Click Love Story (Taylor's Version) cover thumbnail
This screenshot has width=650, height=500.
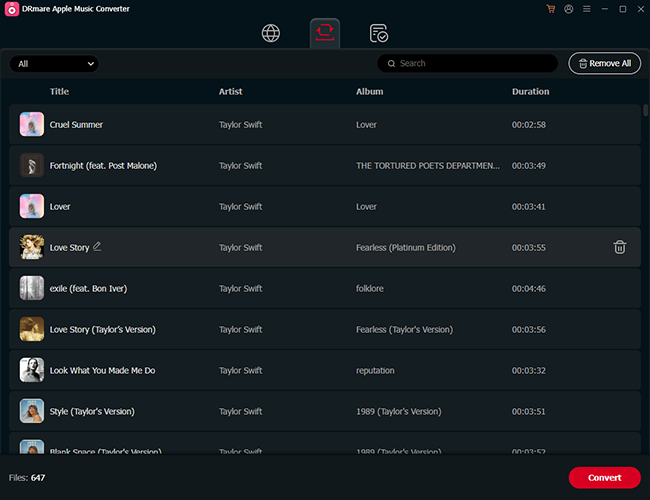32,329
